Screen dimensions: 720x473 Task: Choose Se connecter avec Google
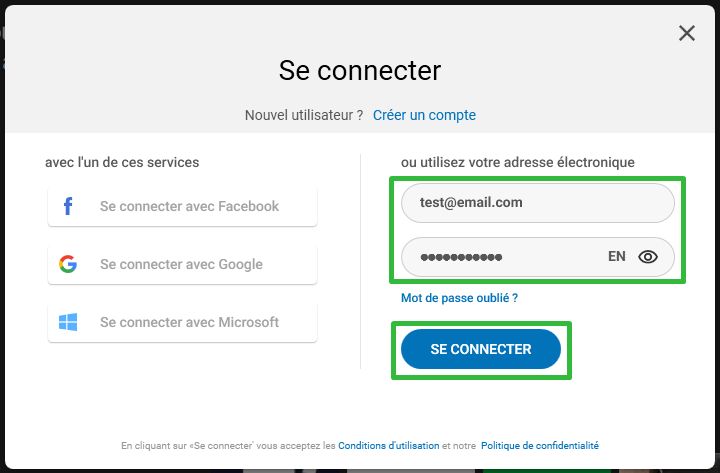[182, 264]
